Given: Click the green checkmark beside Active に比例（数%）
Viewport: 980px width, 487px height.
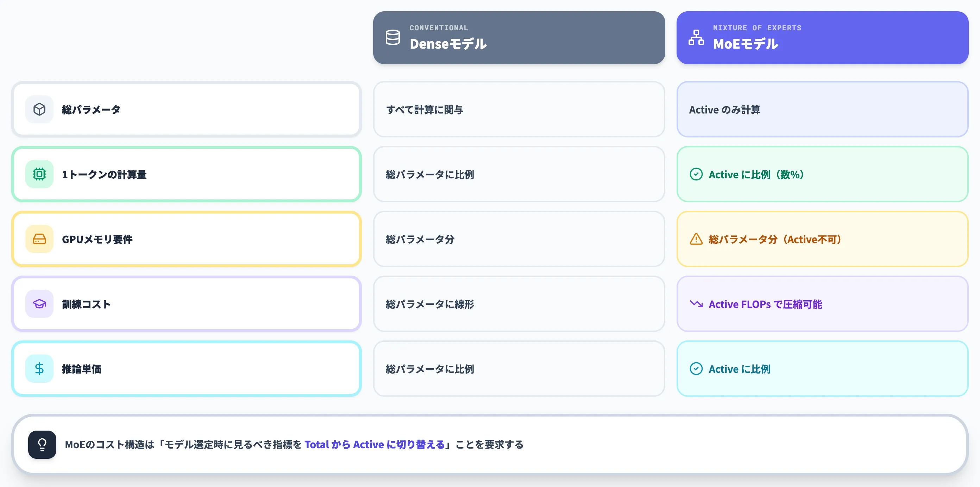Looking at the screenshot, I should tap(696, 174).
